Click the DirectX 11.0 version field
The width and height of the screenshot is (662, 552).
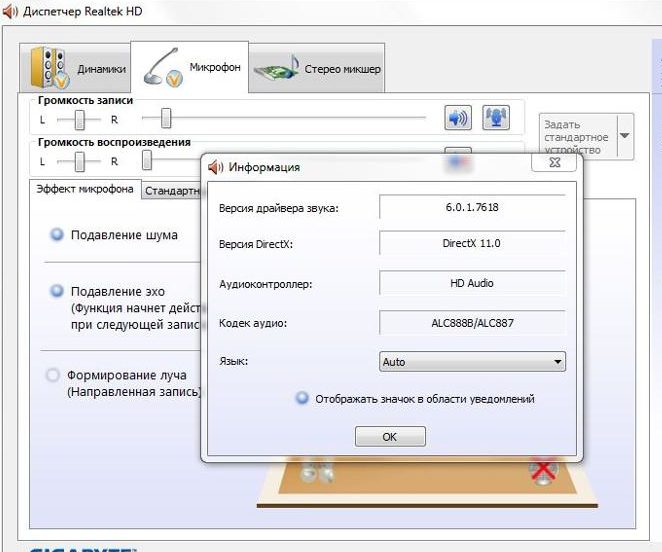pos(472,243)
